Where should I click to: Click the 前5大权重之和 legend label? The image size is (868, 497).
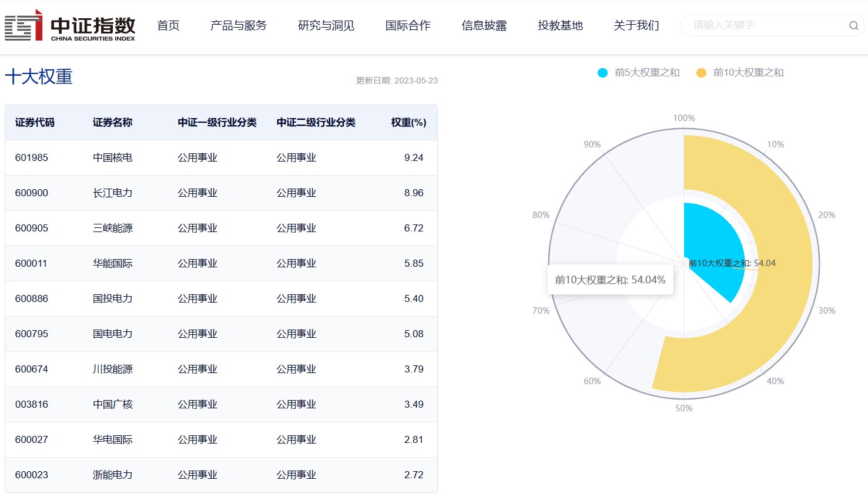647,73
